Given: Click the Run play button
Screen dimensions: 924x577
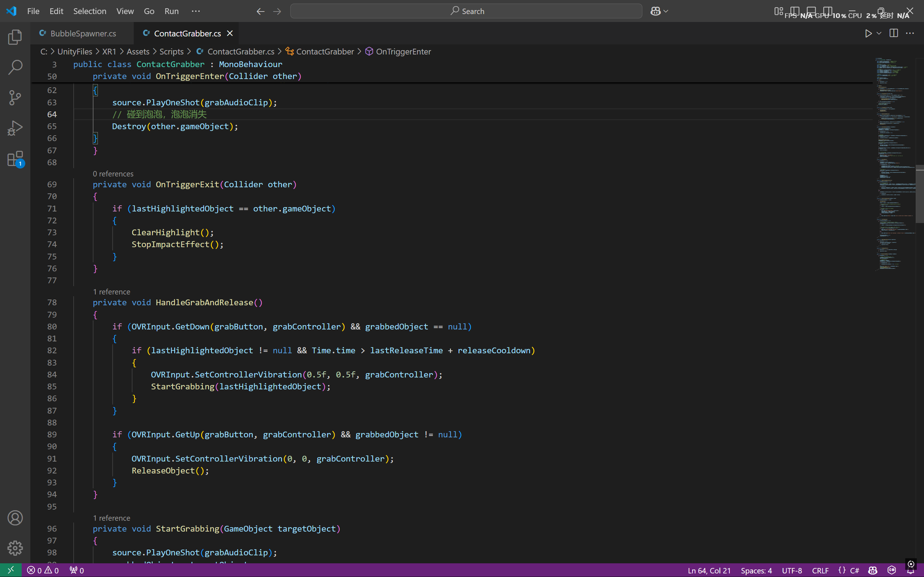Looking at the screenshot, I should tap(868, 33).
